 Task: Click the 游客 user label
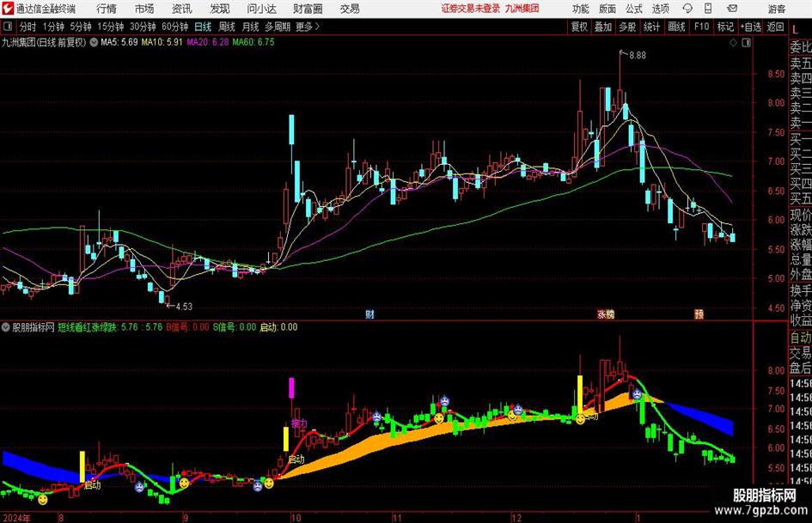tap(776, 9)
